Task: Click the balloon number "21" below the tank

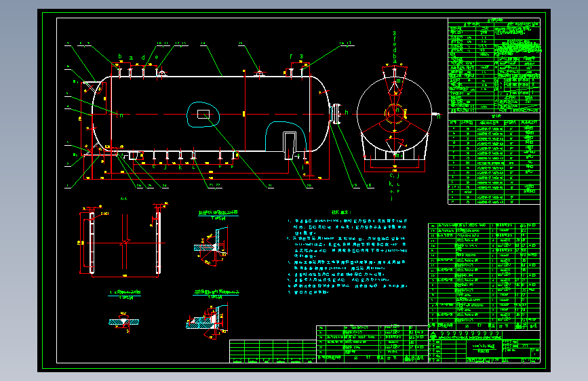Action: tap(271, 186)
